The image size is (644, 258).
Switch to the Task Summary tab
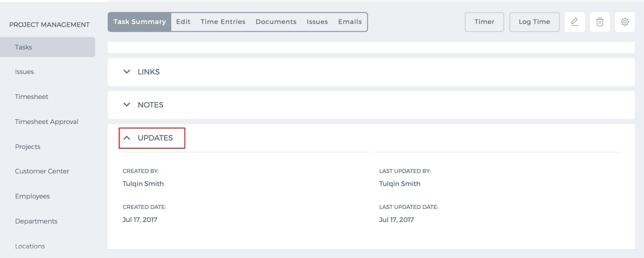[140, 22]
